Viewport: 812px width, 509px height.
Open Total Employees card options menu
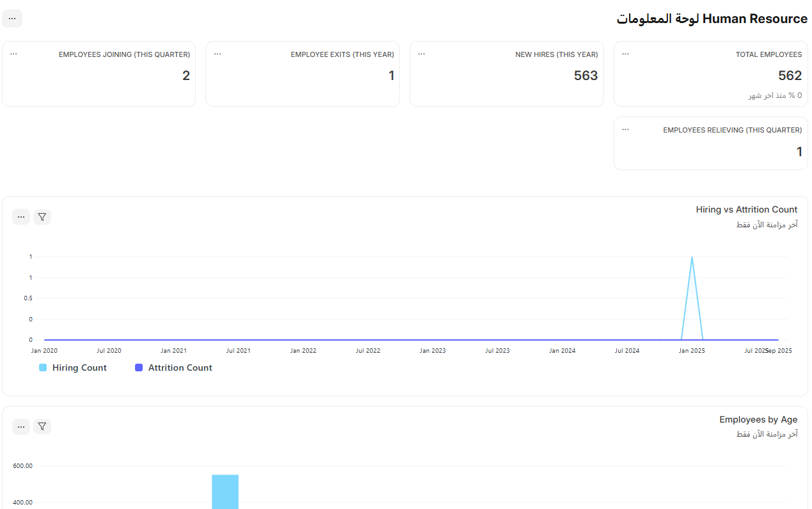point(625,54)
